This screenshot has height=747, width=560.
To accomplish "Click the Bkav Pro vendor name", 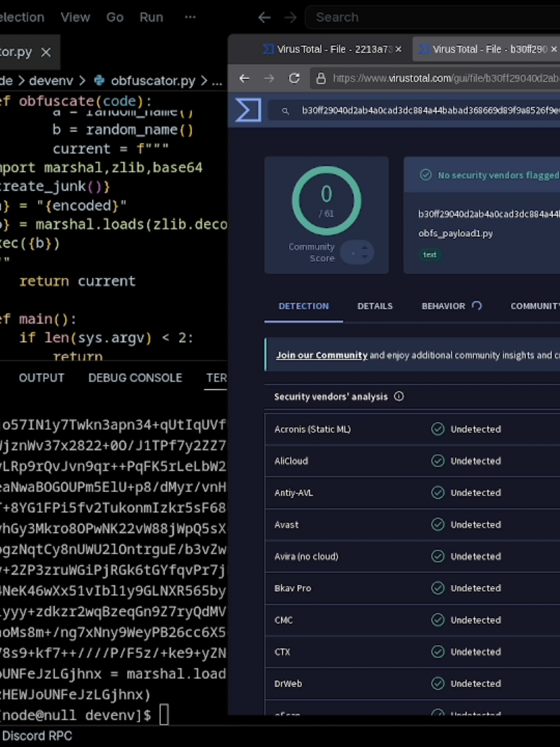I will [x=293, y=588].
